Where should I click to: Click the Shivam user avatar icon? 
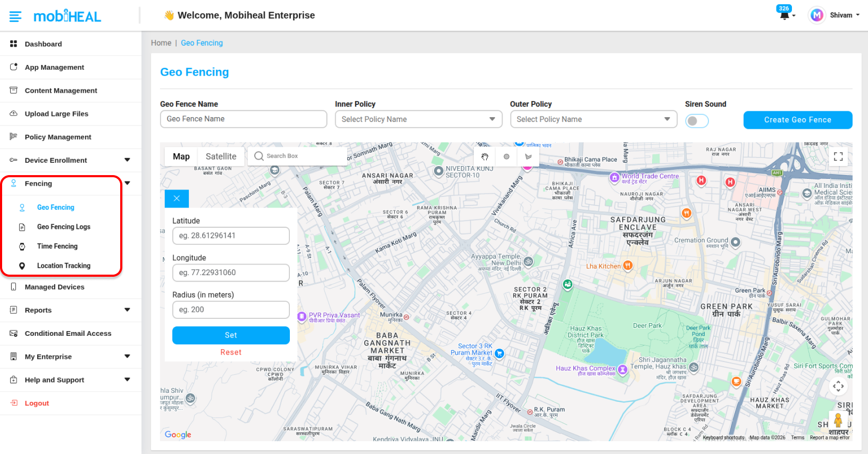817,15
